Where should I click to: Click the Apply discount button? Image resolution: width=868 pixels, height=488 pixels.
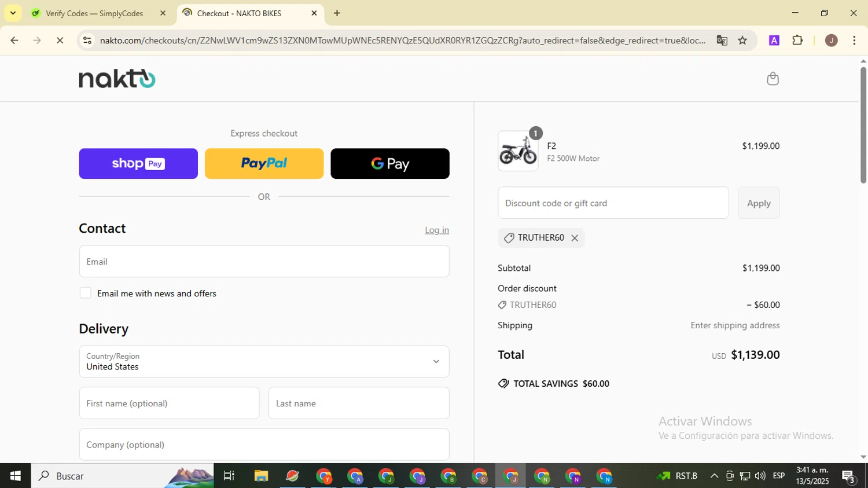(759, 203)
